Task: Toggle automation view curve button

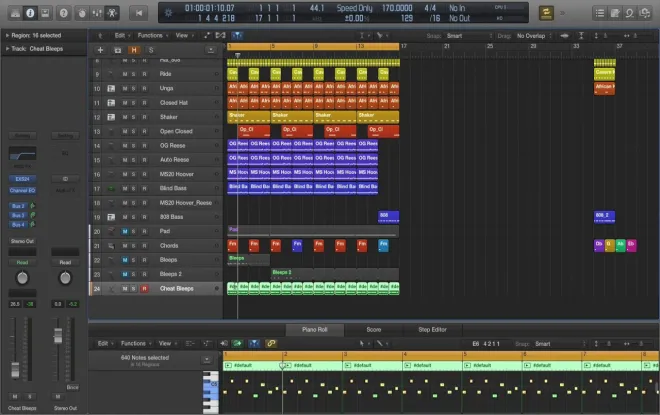Action: point(207,35)
